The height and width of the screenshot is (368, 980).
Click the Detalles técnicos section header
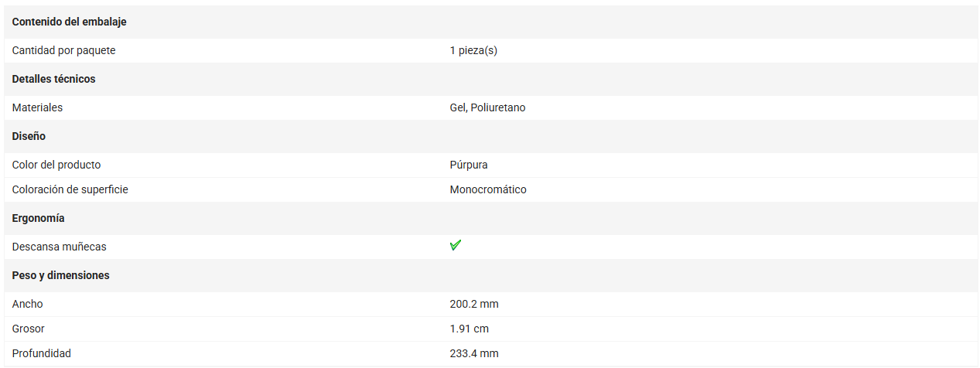point(54,79)
